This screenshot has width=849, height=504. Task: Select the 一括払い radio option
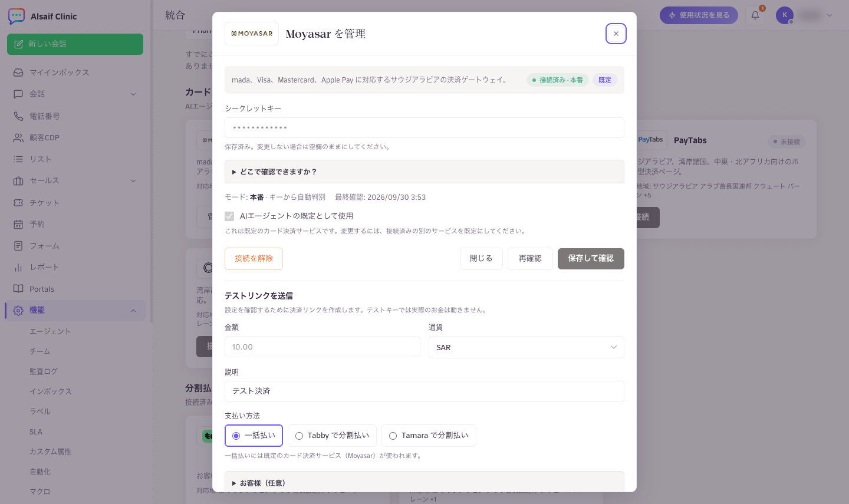(x=254, y=436)
